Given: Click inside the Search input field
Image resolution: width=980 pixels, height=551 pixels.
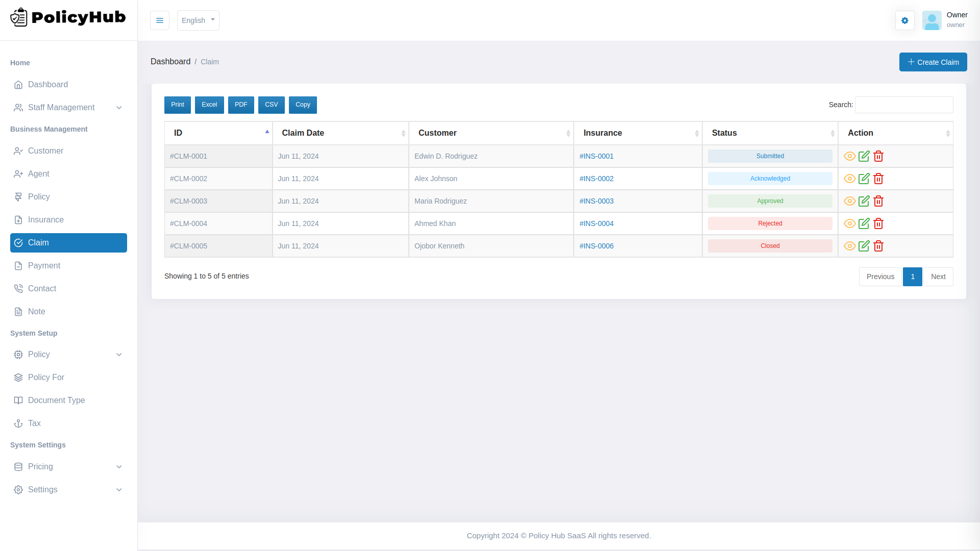Looking at the screenshot, I should coord(904,105).
